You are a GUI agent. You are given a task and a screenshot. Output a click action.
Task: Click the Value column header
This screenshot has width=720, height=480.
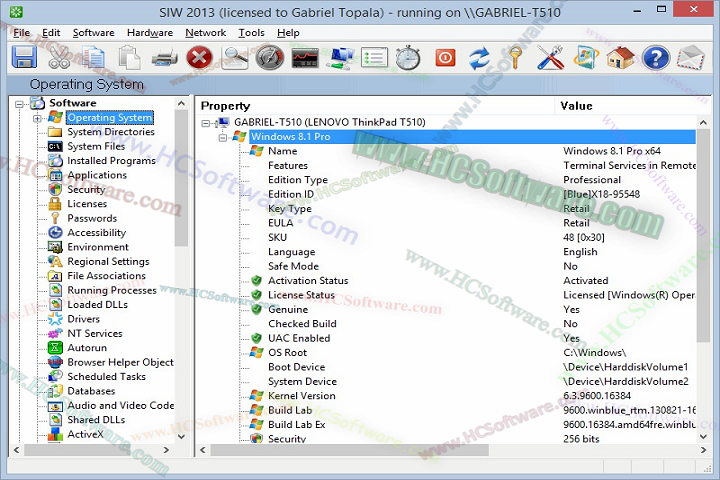click(x=633, y=106)
